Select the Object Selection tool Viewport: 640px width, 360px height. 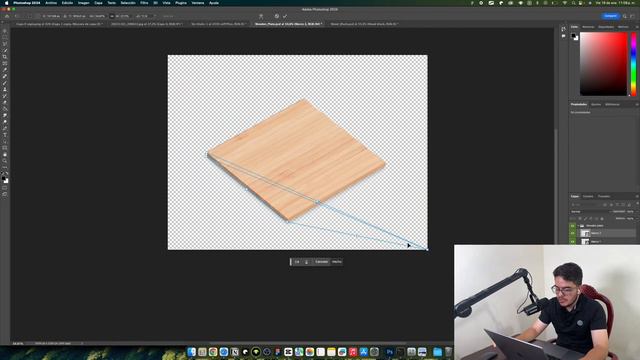click(x=5, y=50)
